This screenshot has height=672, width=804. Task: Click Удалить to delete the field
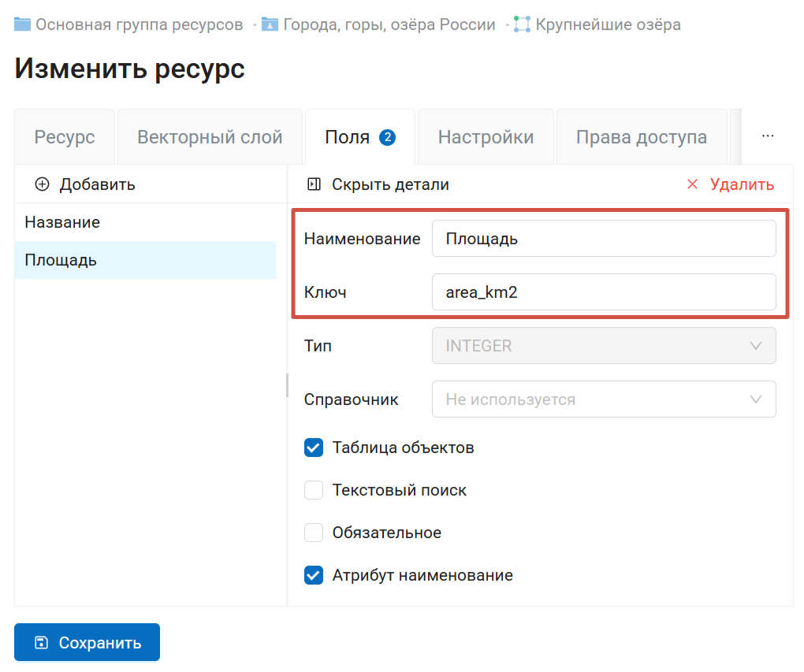[x=730, y=184]
